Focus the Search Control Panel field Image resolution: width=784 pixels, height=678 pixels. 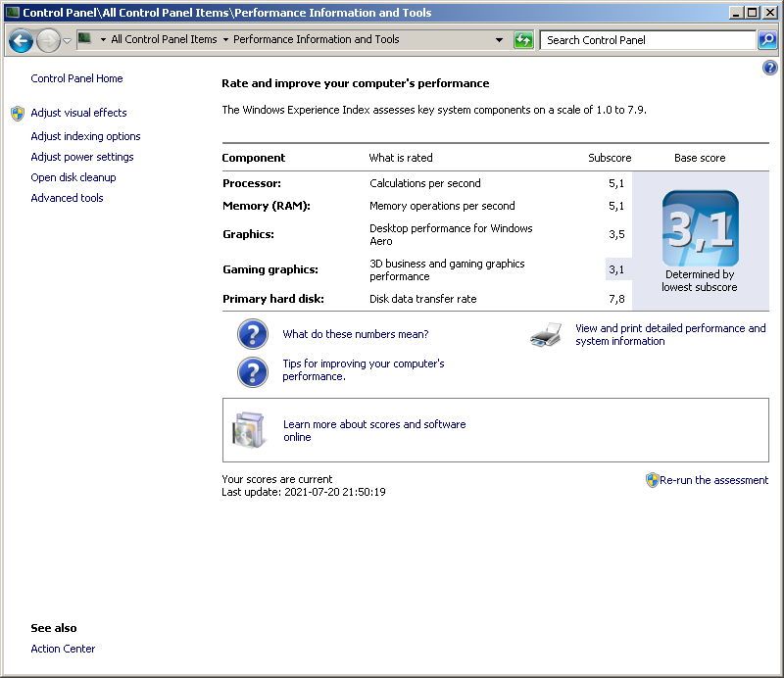648,40
